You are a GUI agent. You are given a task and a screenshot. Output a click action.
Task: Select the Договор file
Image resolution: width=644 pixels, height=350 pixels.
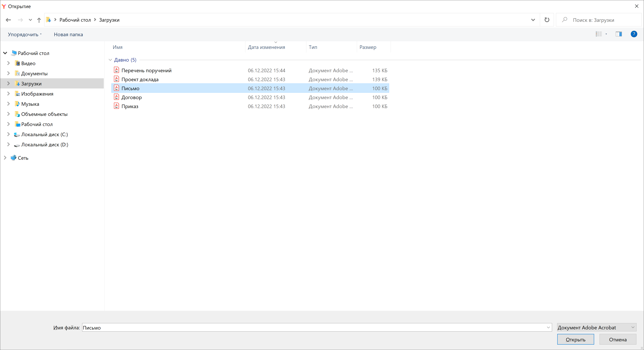click(x=250, y=97)
